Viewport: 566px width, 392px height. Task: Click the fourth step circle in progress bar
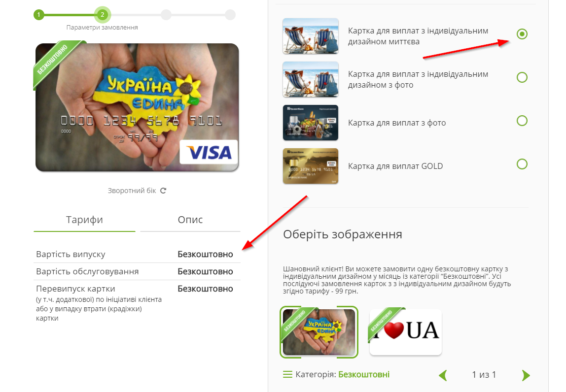point(230,15)
